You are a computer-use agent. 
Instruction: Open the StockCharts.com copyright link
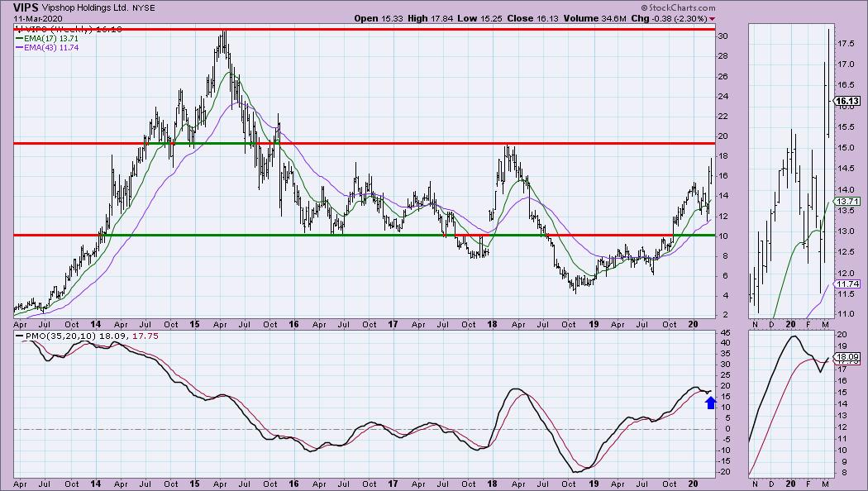(x=678, y=7)
